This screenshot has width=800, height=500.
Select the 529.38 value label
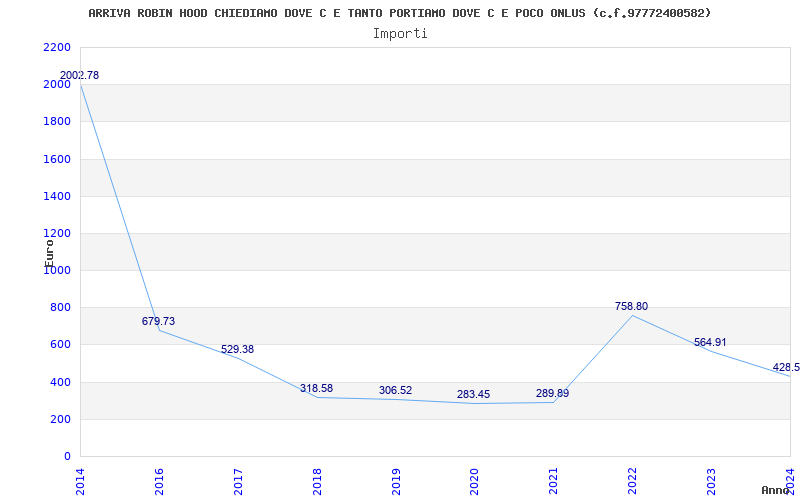[x=237, y=349]
